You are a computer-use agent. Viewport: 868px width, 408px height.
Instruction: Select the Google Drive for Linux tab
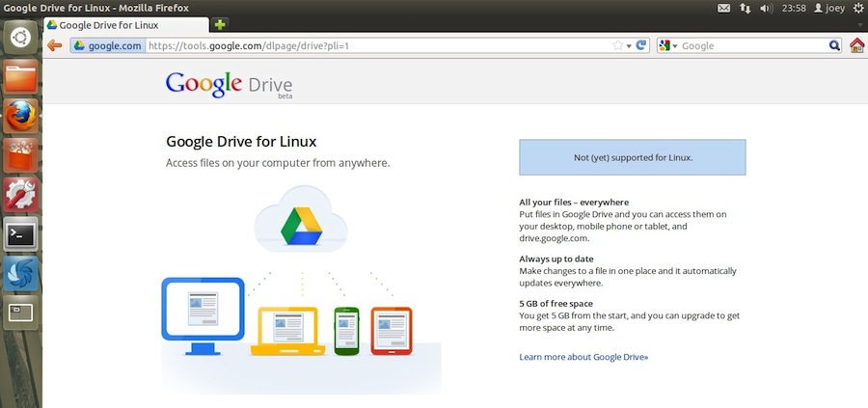126,25
